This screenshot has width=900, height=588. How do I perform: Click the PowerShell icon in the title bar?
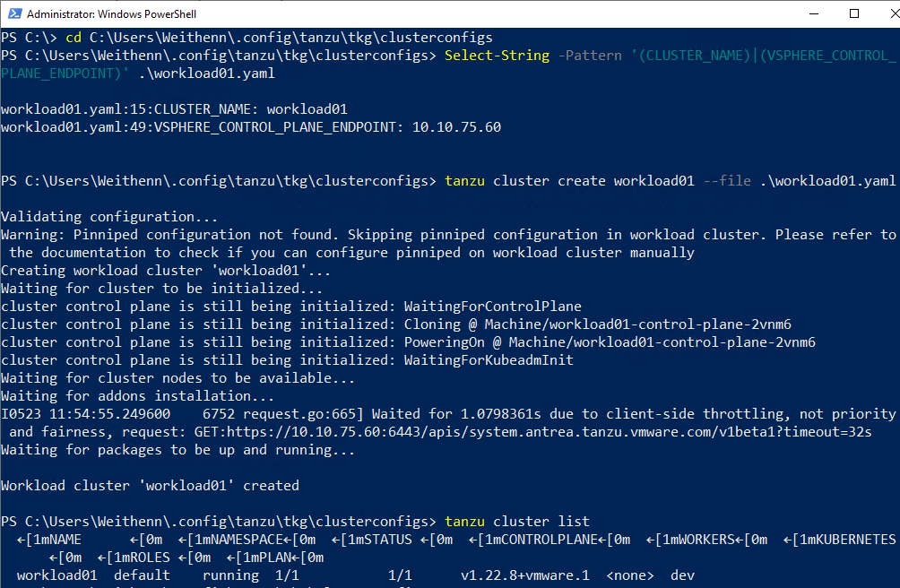pyautogui.click(x=14, y=13)
